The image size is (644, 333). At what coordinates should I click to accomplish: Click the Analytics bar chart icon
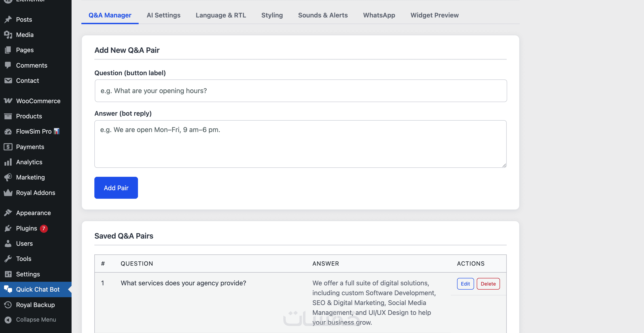[8, 162]
